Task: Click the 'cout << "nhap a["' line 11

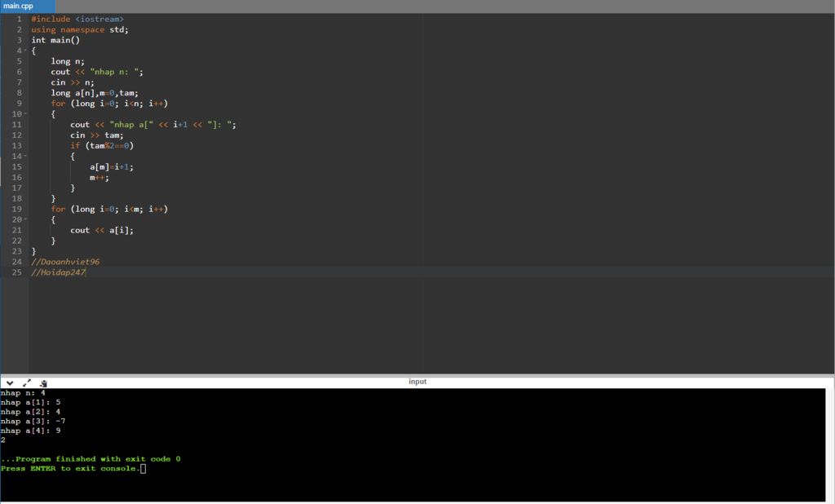Action: pyautogui.click(x=153, y=125)
